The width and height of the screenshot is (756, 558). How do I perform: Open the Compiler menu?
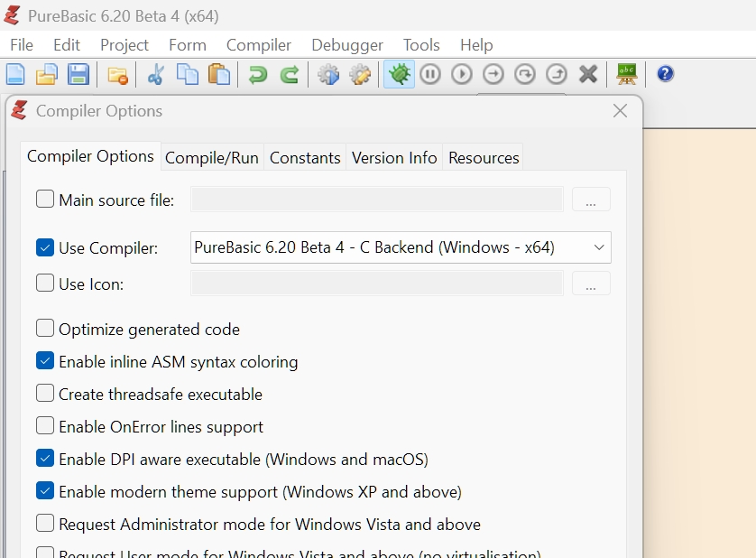click(259, 45)
